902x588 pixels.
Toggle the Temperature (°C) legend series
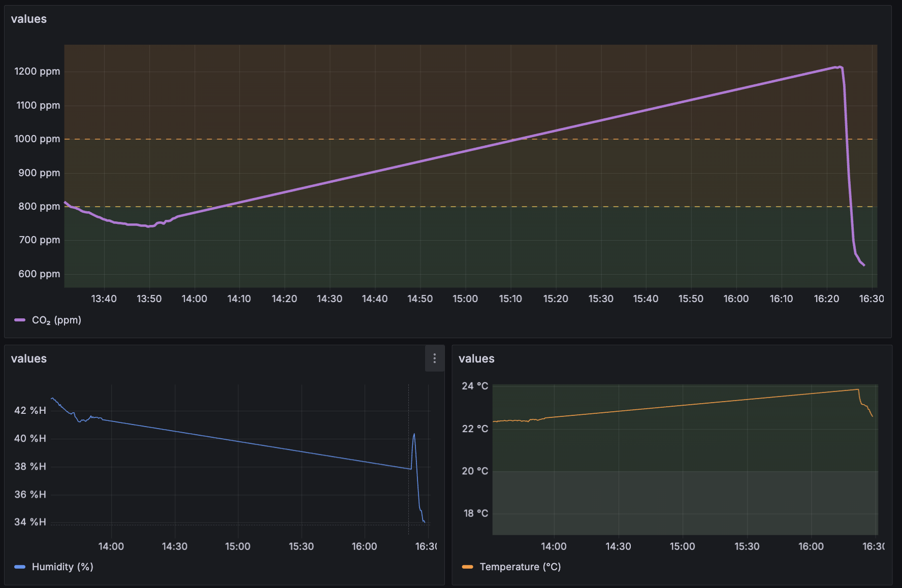[x=520, y=567]
